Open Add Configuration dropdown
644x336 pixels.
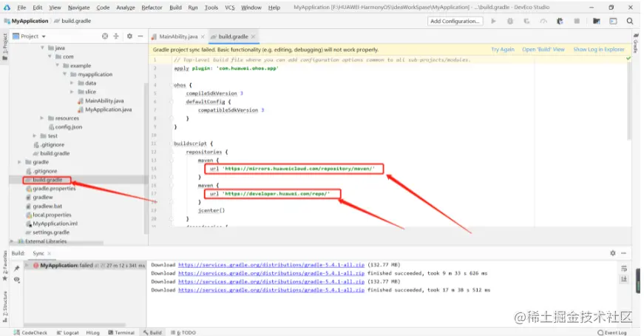click(x=455, y=21)
